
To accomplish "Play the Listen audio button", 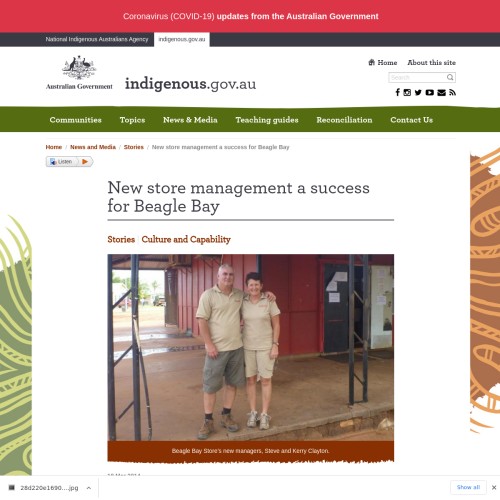I will [x=69, y=162].
